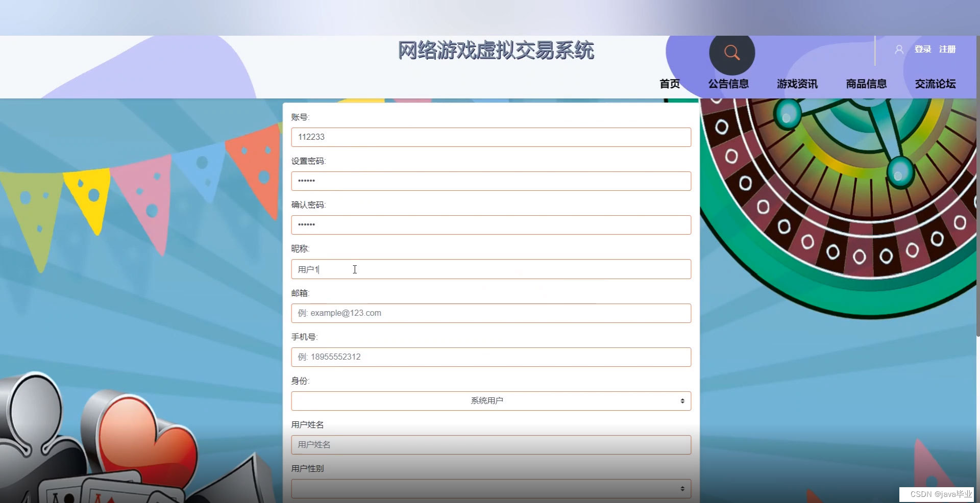Screen dimensions: 980x503
Task: Click the 手机号 label
Action: click(x=304, y=337)
